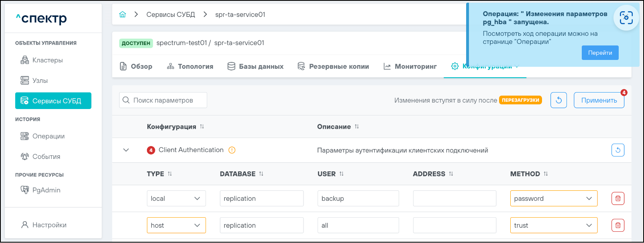The width and height of the screenshot is (644, 243).
Task: Sort by the Конфигурация column
Action: click(x=202, y=126)
